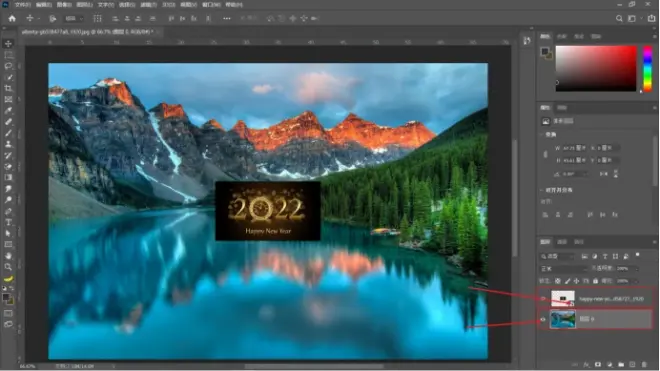The height and width of the screenshot is (371, 660).
Task: Select the Lasso tool
Action: pos(8,66)
